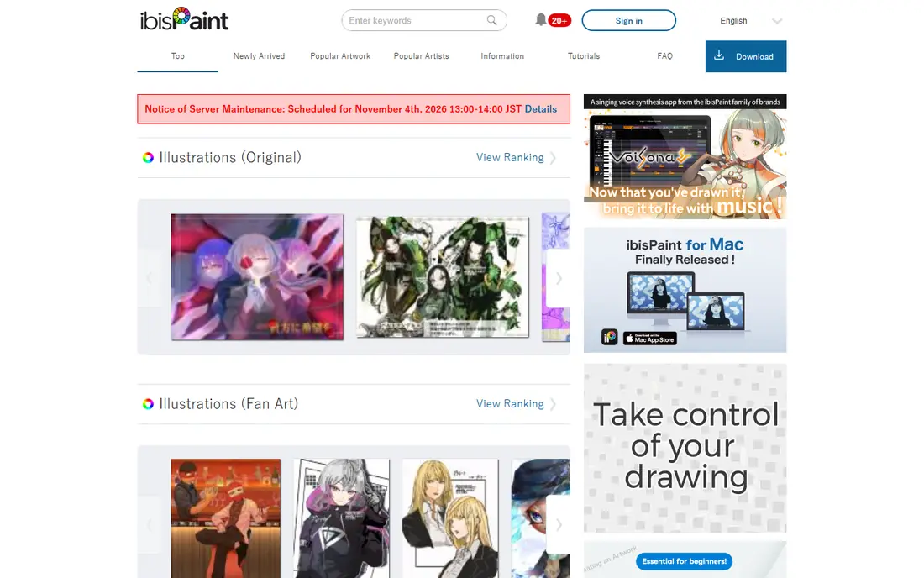Select the Top tab
The width and height of the screenshot is (924, 578).
click(x=178, y=56)
